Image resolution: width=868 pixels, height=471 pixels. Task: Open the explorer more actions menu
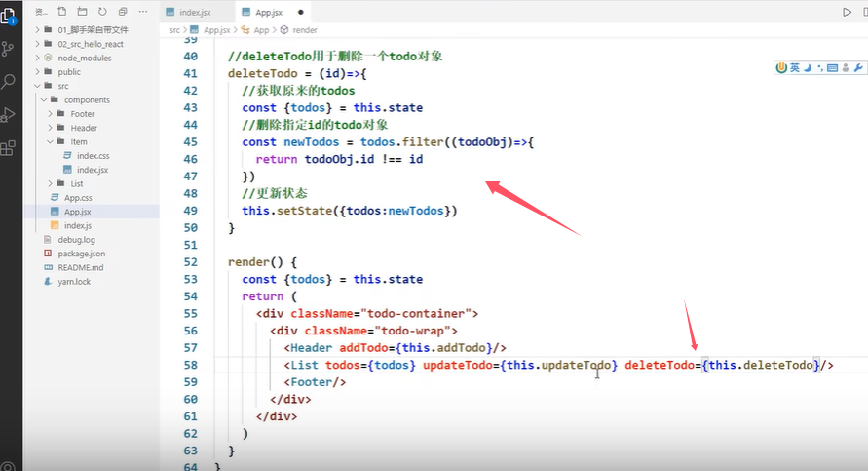tap(143, 11)
